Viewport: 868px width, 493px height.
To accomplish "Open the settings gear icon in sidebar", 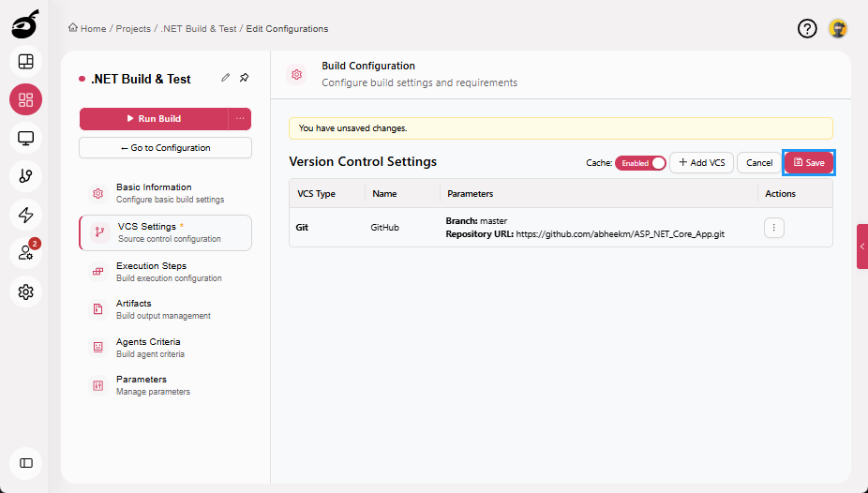I will [25, 291].
